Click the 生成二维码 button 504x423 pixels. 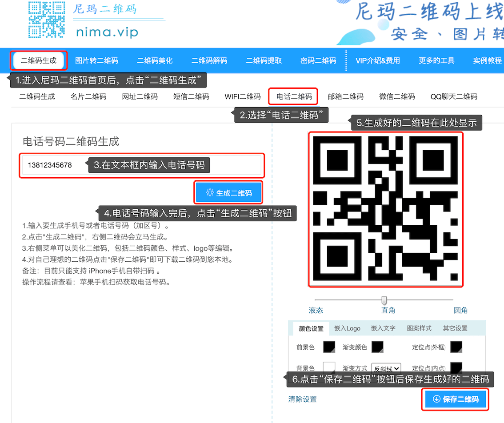click(228, 192)
